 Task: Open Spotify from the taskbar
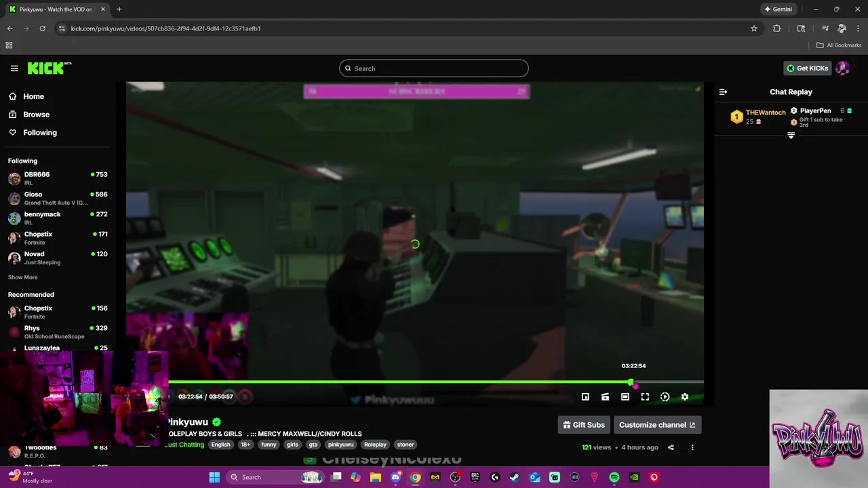coord(614,477)
